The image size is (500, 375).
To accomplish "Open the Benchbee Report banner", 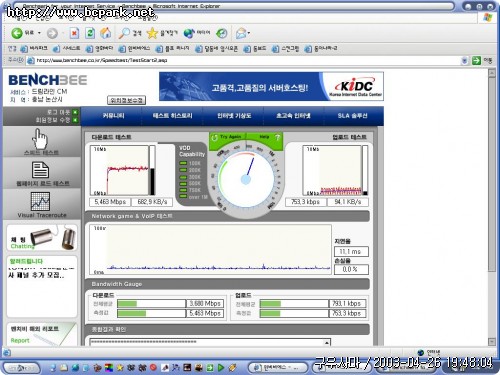I will click(x=42, y=334).
